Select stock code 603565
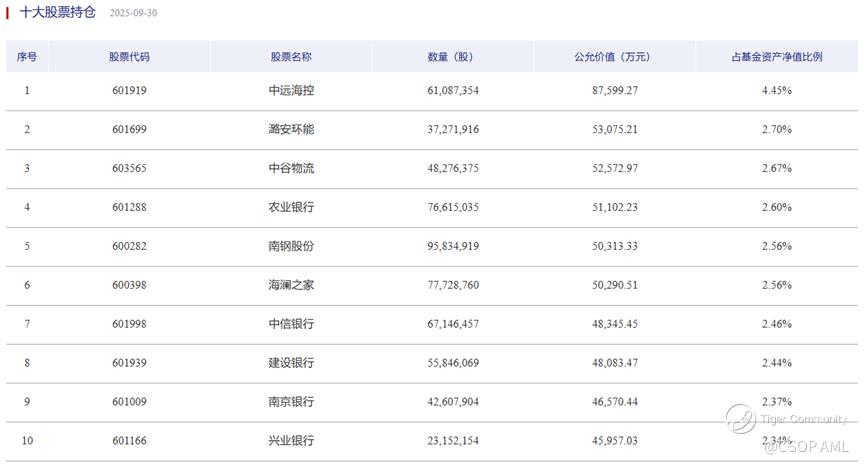865x467 pixels. pos(129,168)
